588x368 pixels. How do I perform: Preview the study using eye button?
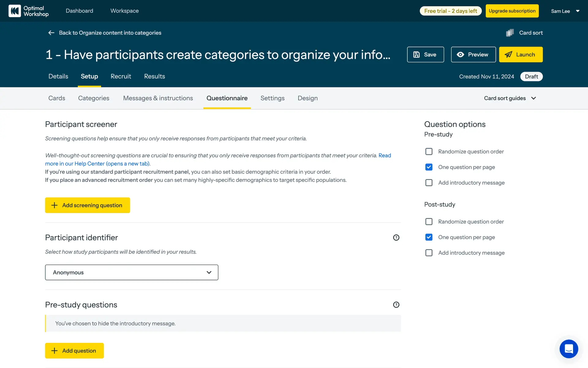[473, 55]
